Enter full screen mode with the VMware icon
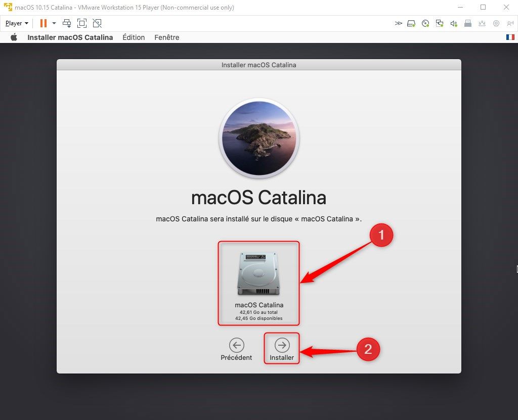 click(82, 23)
